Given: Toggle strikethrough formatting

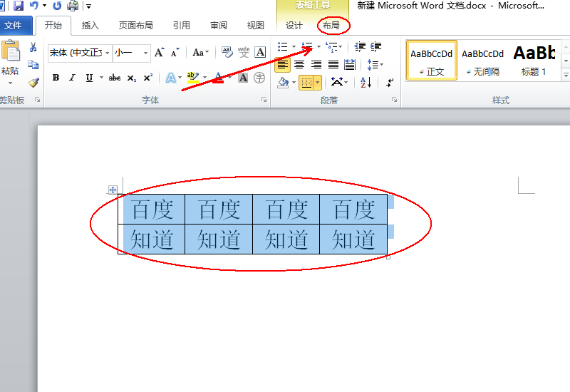Looking at the screenshot, I should (115, 78).
